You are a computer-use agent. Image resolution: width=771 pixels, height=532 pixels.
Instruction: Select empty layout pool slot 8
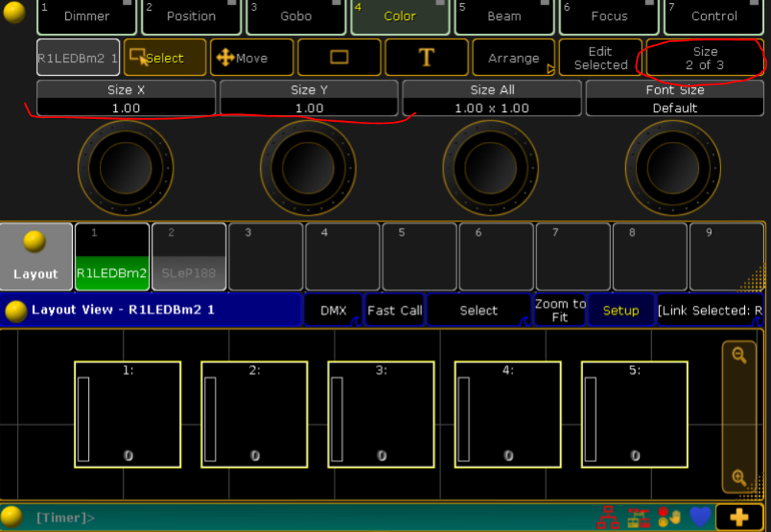click(x=650, y=257)
